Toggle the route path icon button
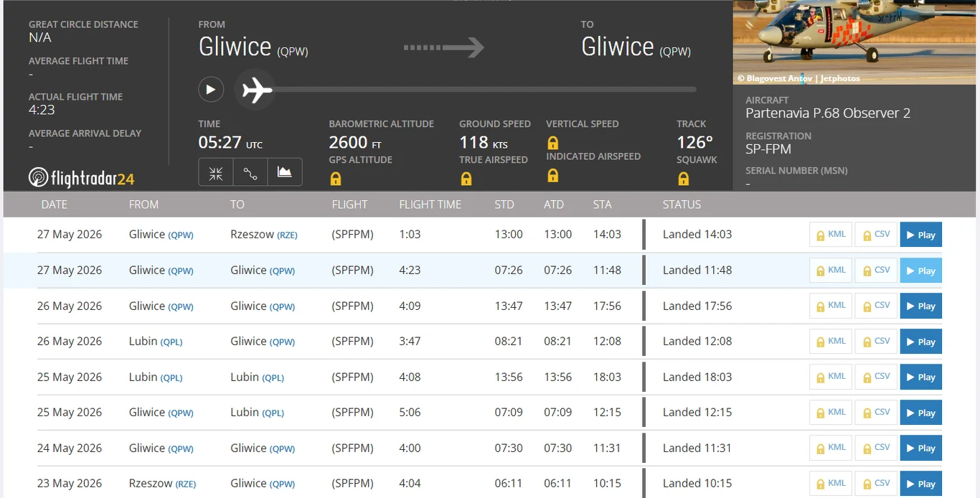 click(x=250, y=173)
